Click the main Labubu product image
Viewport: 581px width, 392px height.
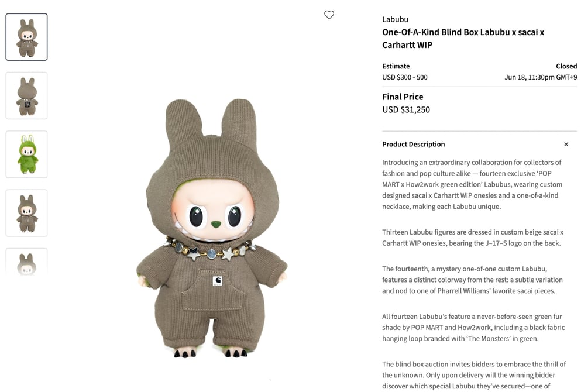pyautogui.click(x=212, y=228)
